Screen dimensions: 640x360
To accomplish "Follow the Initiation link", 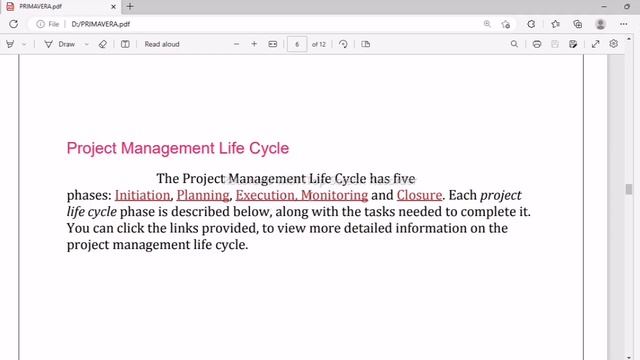I will pyautogui.click(x=142, y=195).
